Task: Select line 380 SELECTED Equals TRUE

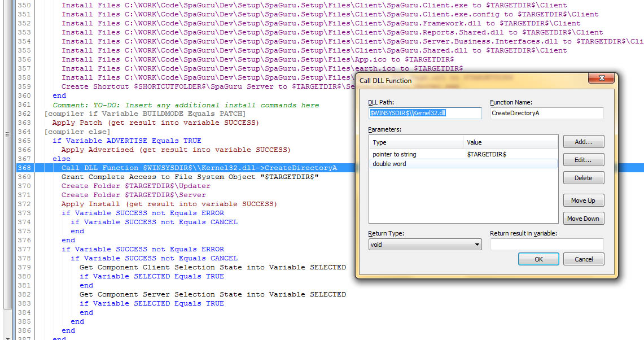Action: 152,276
